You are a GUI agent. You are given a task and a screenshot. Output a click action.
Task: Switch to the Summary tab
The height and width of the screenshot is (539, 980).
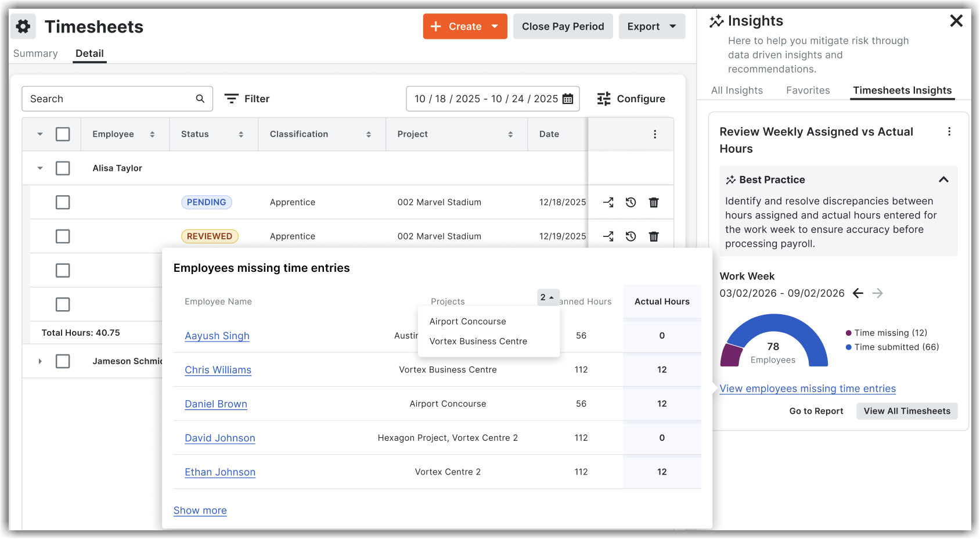[x=35, y=53]
